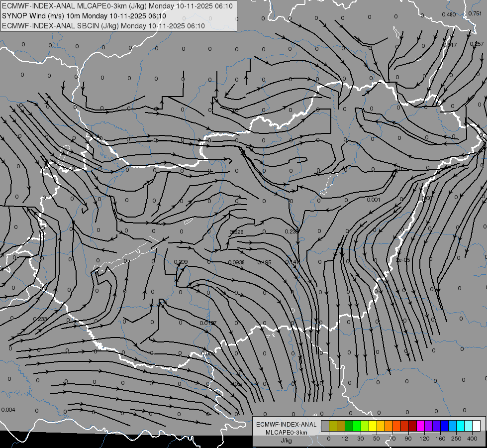Click the '400' tick label on legend

click(x=472, y=439)
